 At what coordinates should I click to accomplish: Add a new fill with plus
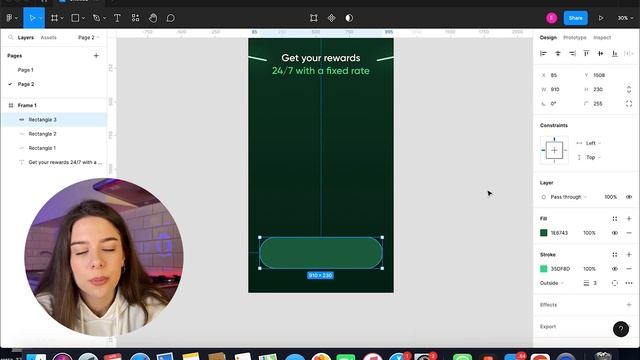629,219
